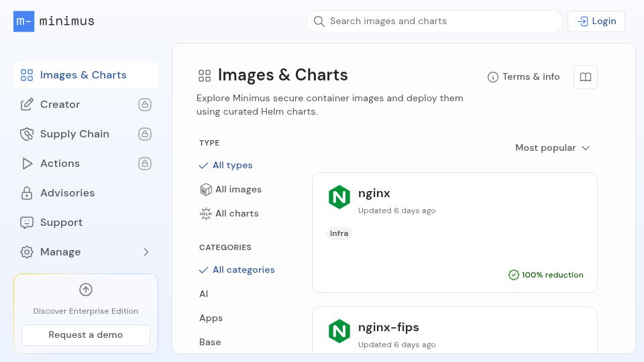Click the 100% reduction label
This screenshot has width=644, height=362.
point(552,275)
